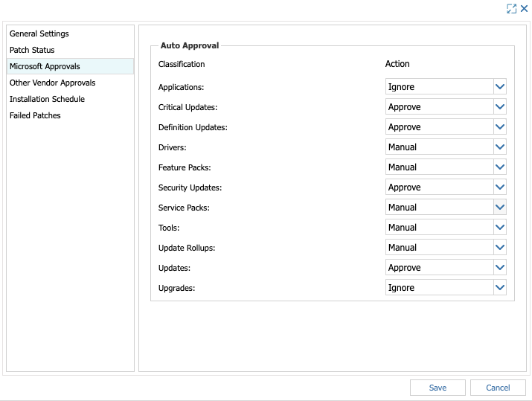This screenshot has height=401, width=532.
Task: Open the Critical Updates action dropdown arrow
Action: 500,107
